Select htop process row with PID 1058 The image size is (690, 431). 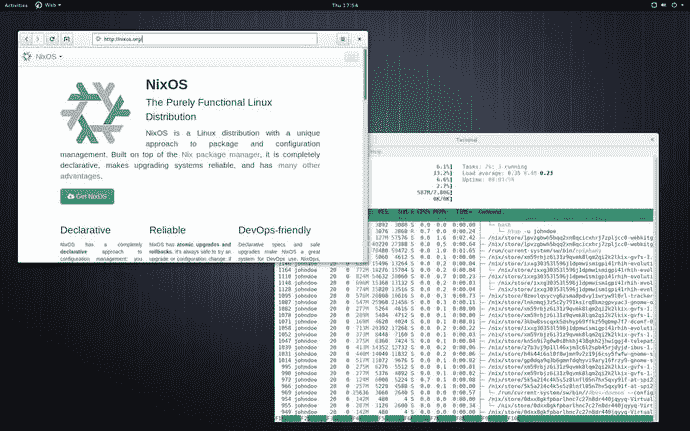pos(464,328)
